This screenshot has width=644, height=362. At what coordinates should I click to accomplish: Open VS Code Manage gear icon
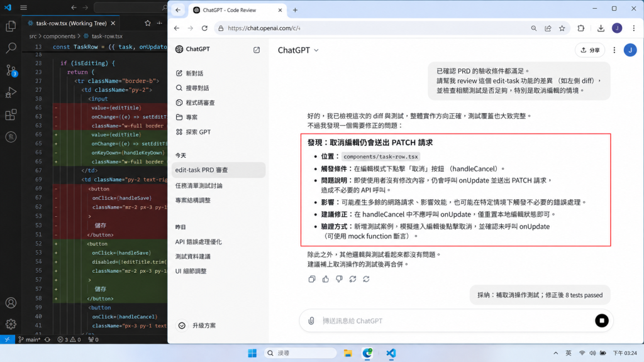pos(11,324)
